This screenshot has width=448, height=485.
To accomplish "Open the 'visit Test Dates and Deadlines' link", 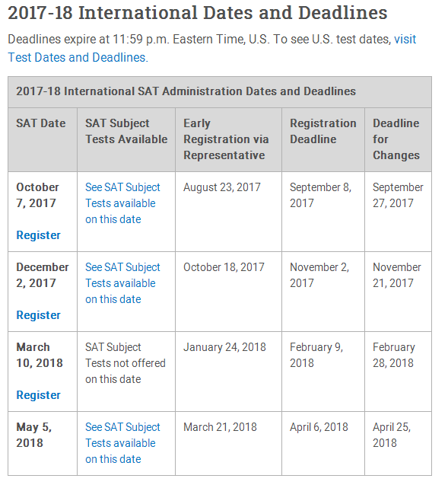I will (78, 57).
